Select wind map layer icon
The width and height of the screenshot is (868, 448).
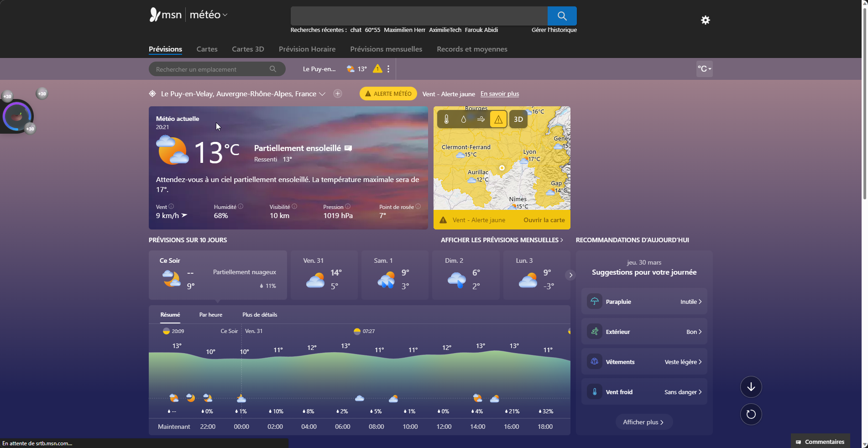481,119
